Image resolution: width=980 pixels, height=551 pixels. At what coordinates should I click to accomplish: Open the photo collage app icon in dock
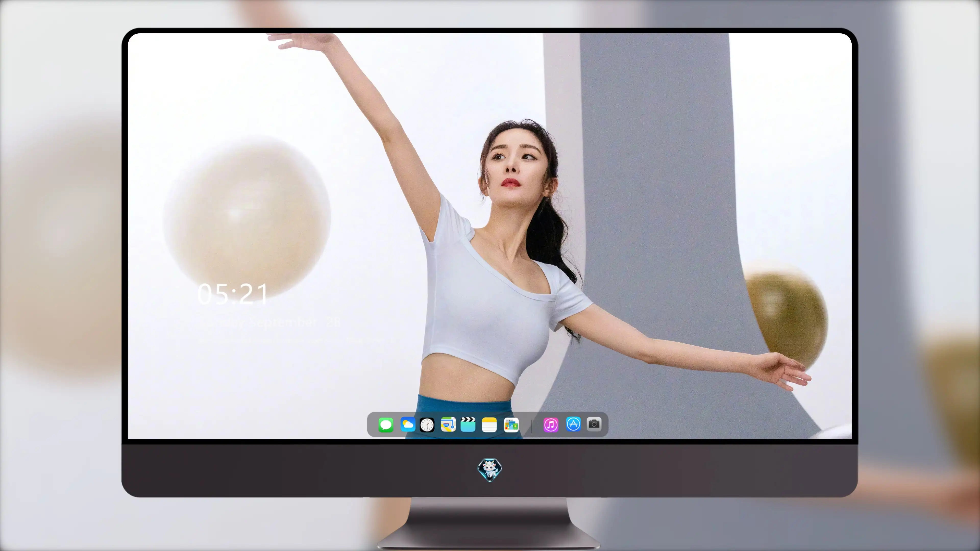[x=511, y=425]
